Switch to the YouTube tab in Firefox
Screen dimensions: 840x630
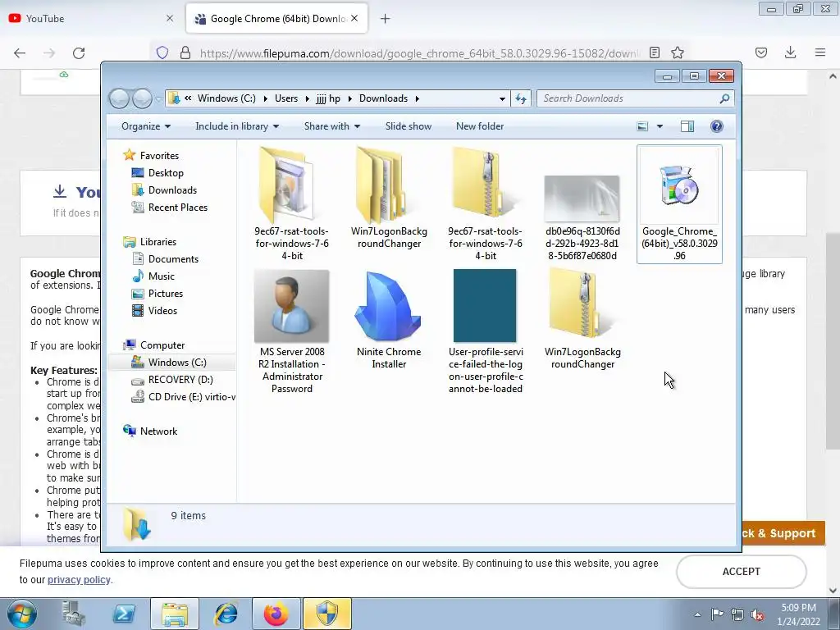tap(92, 19)
